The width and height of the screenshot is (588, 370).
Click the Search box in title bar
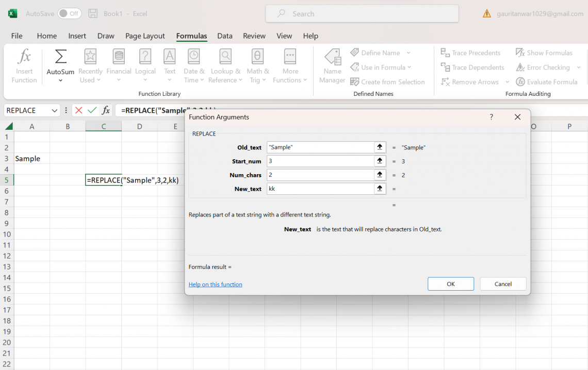pos(362,14)
